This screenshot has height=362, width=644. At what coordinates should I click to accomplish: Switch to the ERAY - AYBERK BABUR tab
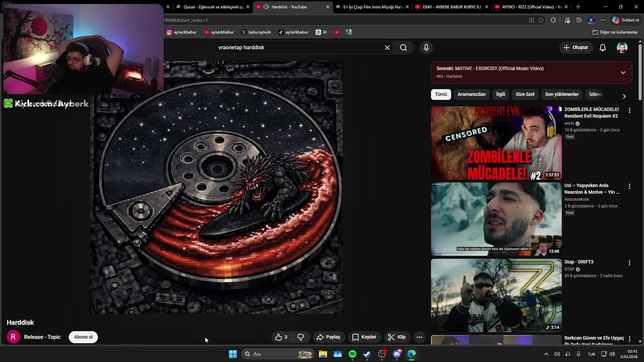[x=452, y=7]
